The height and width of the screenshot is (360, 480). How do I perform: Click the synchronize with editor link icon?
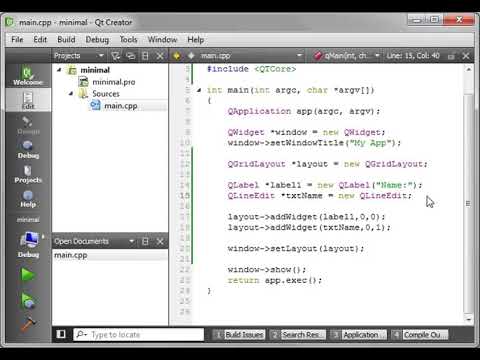[131, 56]
